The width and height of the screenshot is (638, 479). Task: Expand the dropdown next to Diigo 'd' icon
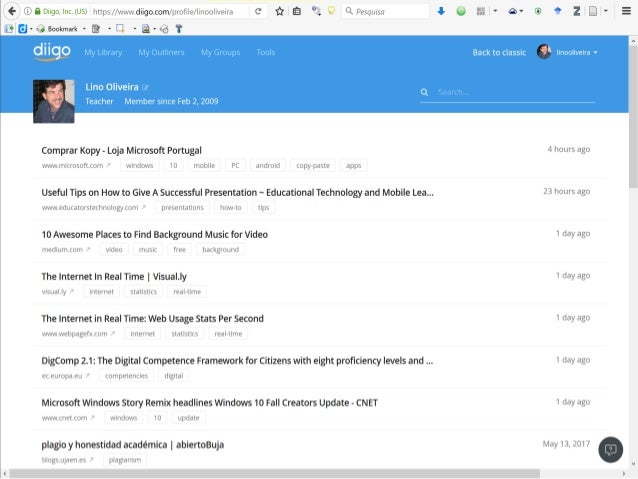click(31, 29)
